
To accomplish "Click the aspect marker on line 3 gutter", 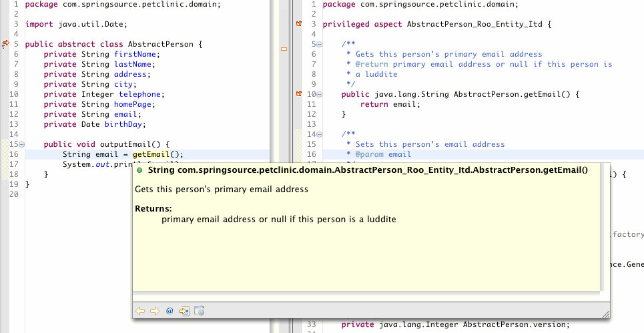I will (x=299, y=24).
